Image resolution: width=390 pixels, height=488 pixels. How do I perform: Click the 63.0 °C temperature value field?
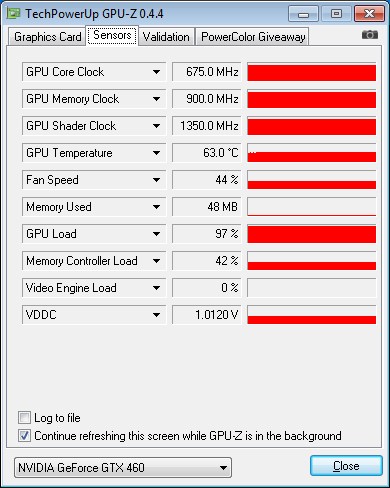point(206,153)
